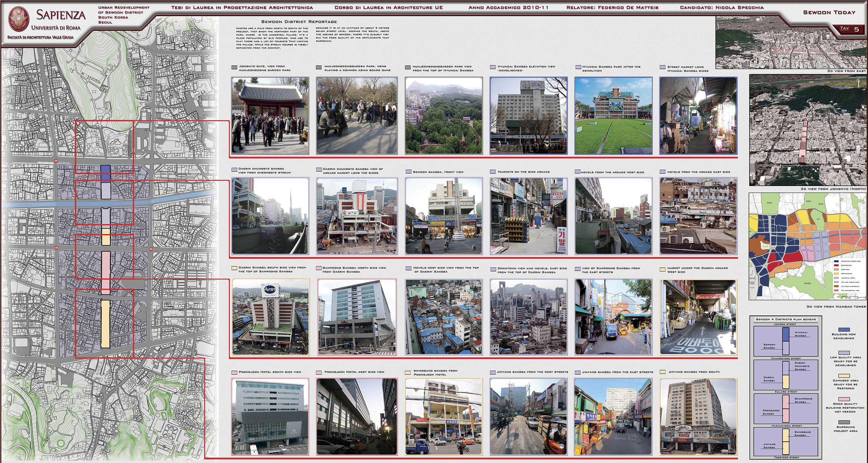Open the colored zoning districts map
Viewport: 868px width, 463px height.
click(x=807, y=246)
